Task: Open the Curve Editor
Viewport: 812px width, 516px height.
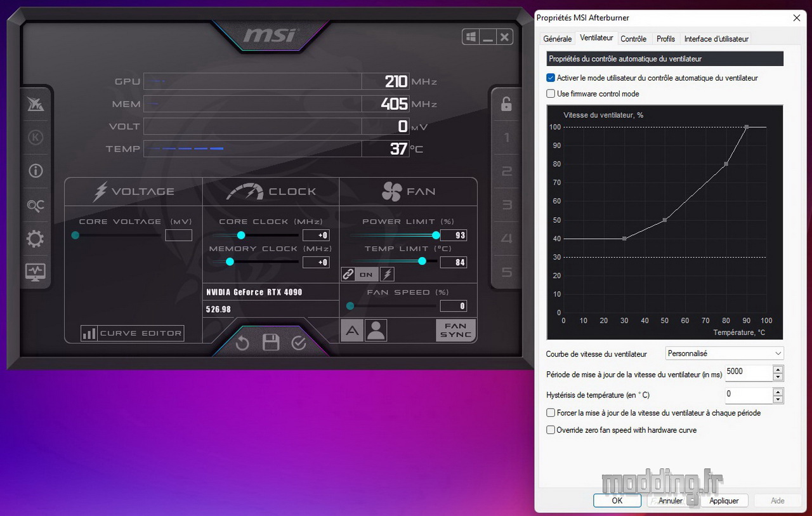Action: [x=132, y=333]
